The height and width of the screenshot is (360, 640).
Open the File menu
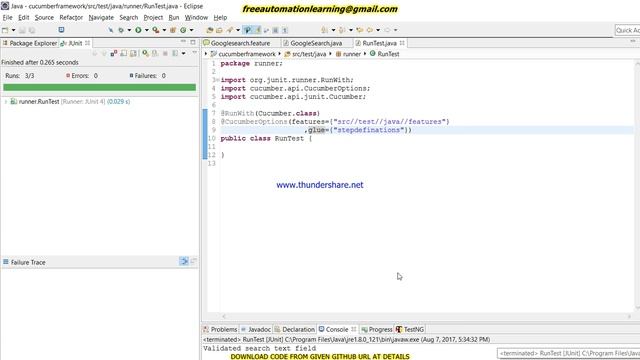(x=7, y=18)
